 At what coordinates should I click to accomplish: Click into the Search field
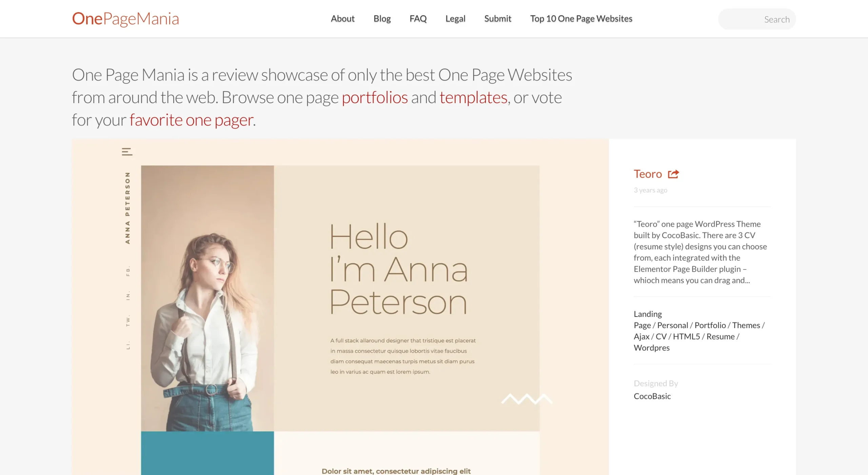click(x=757, y=19)
